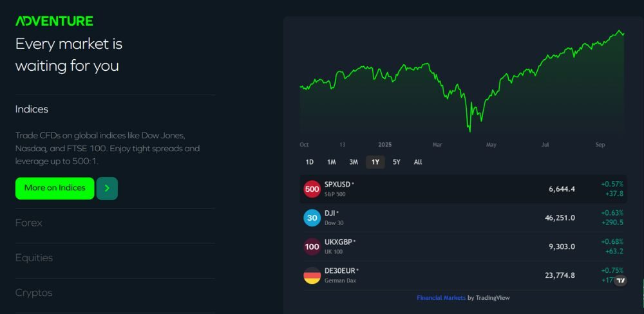
Task: Show the All time range
Action: click(418, 162)
